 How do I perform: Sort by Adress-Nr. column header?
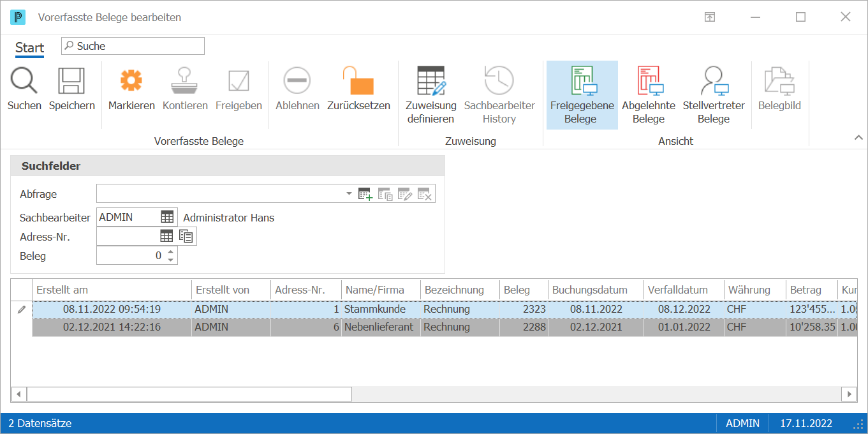click(306, 290)
